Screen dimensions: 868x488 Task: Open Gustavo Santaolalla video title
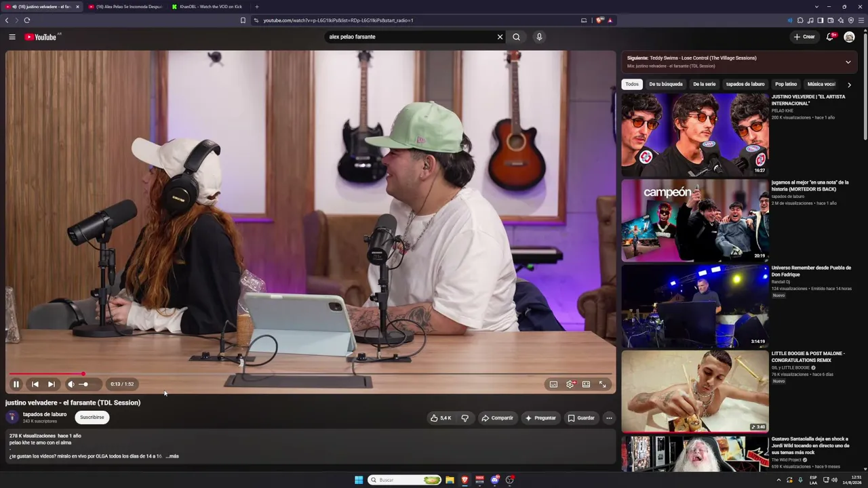810,445
